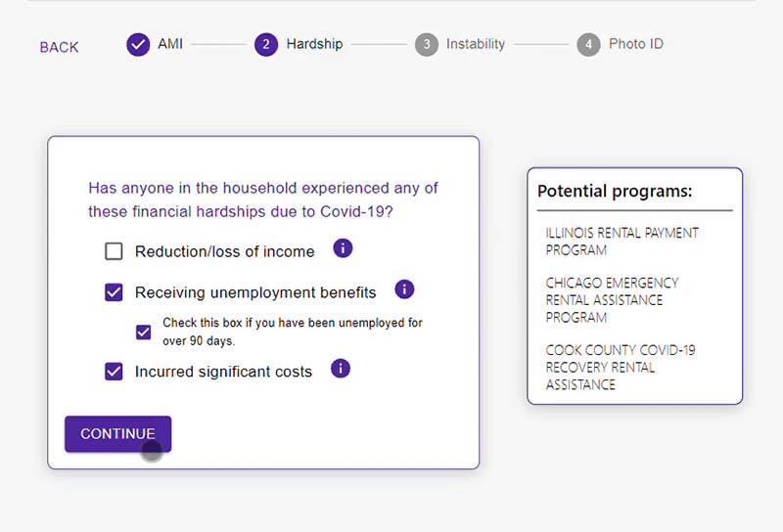Screen dimensions: 783x532
Task: Uncheck Receiving unemployment benefits checkbox
Action: pos(115,291)
